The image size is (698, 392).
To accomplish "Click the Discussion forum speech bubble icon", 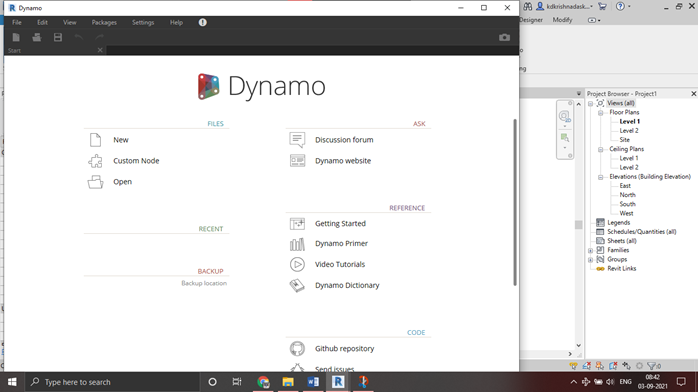I will (297, 140).
